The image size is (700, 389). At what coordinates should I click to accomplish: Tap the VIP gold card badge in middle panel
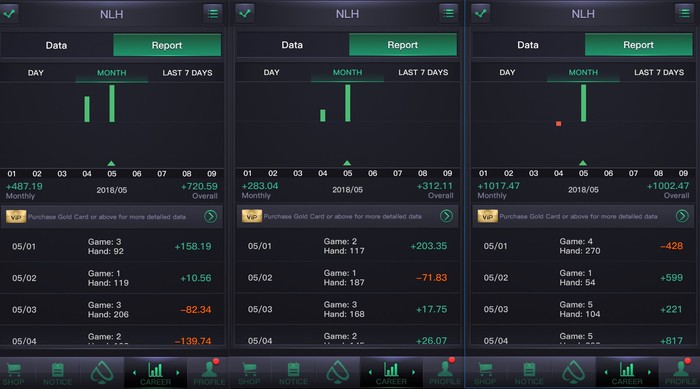pyautogui.click(x=251, y=216)
